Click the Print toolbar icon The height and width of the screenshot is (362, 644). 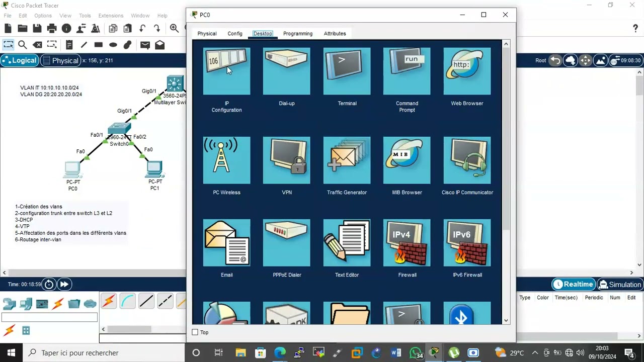[52, 29]
